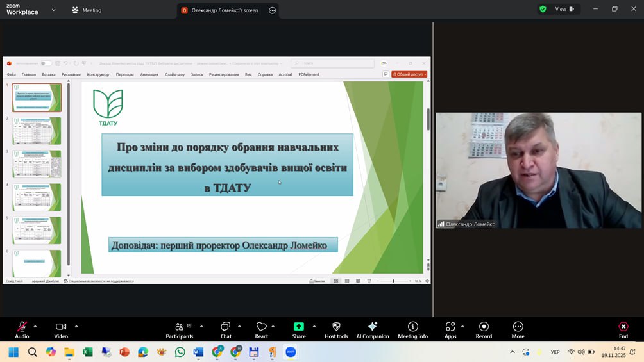Viewport: 644px width, 362px height.
Task: Switch to slide sorter view icon
Action: click(347, 281)
